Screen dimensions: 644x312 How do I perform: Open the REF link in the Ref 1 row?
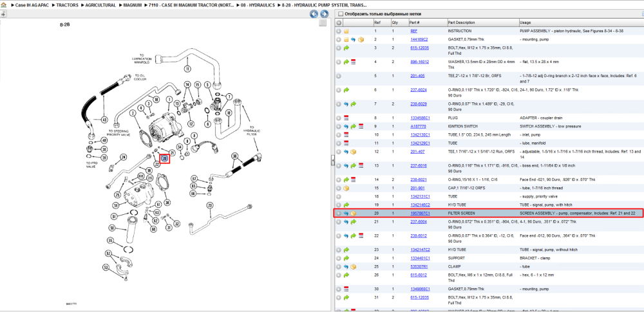click(x=413, y=31)
